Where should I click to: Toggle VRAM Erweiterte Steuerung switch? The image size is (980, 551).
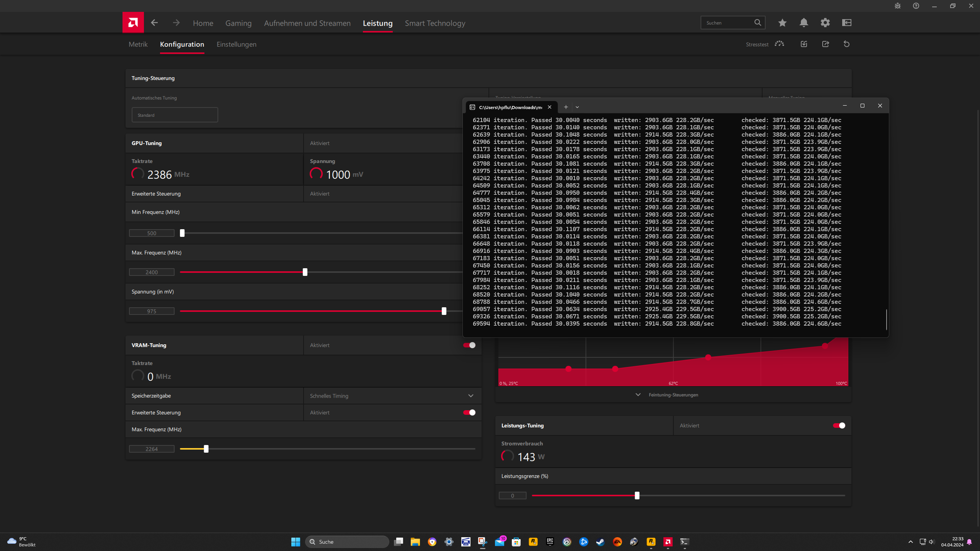click(469, 412)
